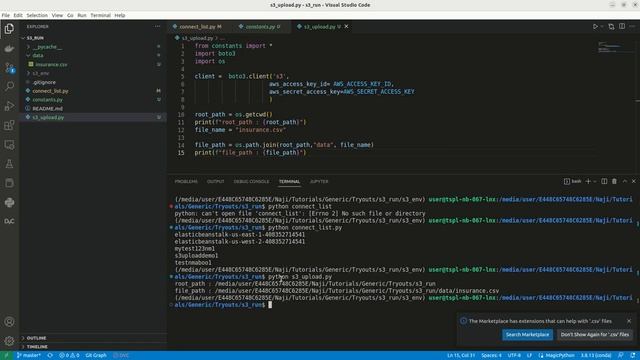Switch to the constants.py editor tab
Screen dimensions: 640x360
coord(260,27)
